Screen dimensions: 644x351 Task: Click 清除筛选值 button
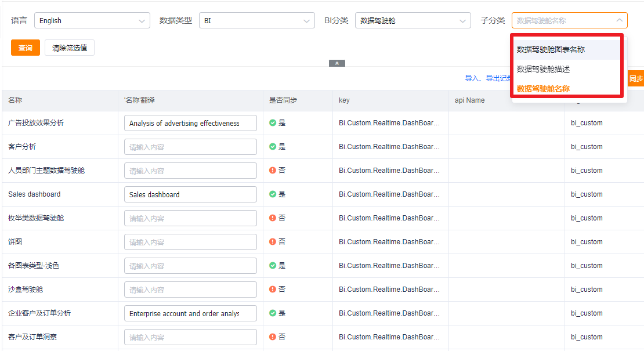70,48
